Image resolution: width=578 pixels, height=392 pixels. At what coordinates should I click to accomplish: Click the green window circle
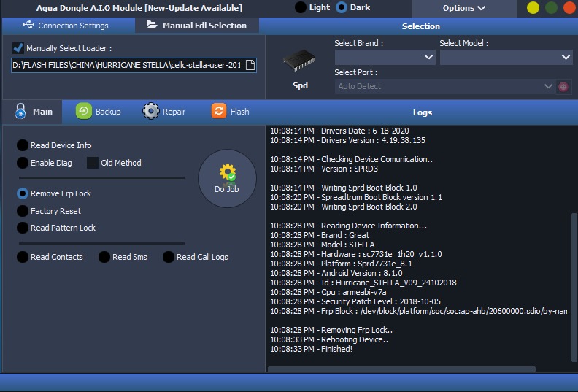click(x=551, y=8)
